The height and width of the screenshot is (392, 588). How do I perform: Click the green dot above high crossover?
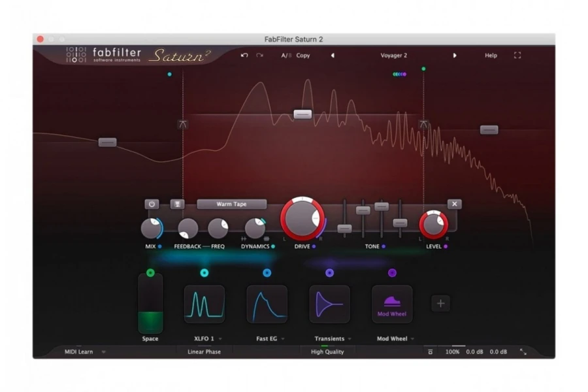[423, 69]
